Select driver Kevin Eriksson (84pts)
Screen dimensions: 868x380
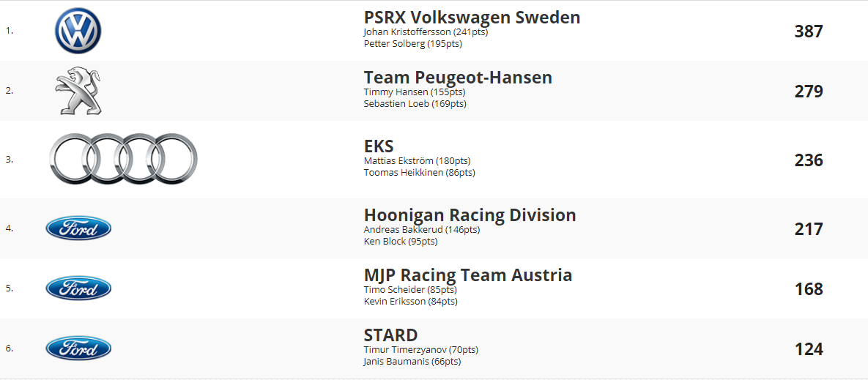point(411,302)
